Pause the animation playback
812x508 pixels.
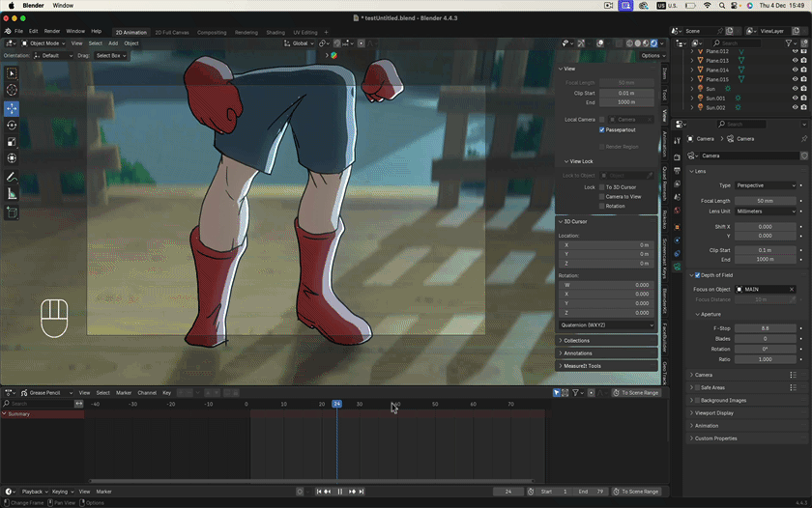[x=339, y=492]
